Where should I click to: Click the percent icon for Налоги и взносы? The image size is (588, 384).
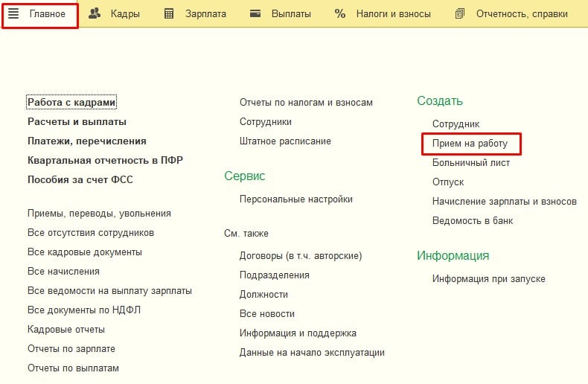(x=340, y=14)
